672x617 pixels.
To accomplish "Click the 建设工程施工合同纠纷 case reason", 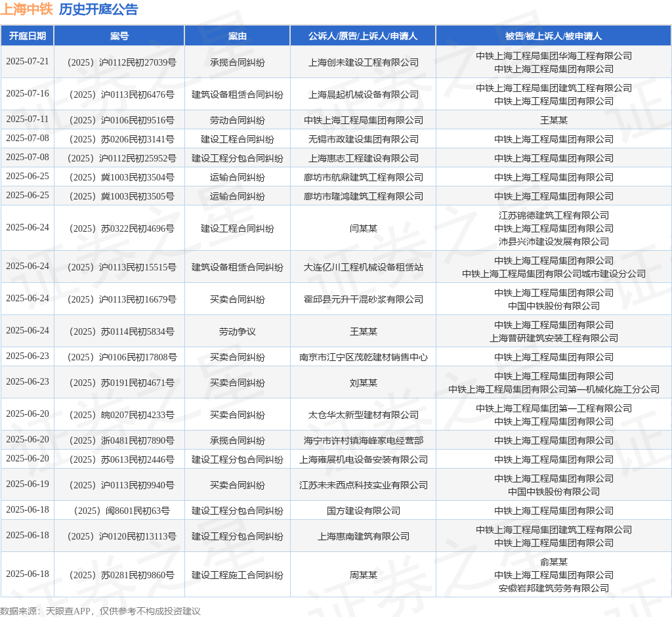I will (x=238, y=576).
